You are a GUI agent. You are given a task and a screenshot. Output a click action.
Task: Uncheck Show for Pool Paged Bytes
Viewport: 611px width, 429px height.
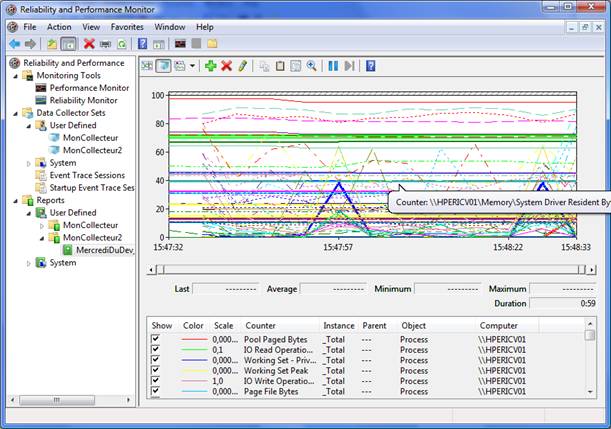(155, 338)
